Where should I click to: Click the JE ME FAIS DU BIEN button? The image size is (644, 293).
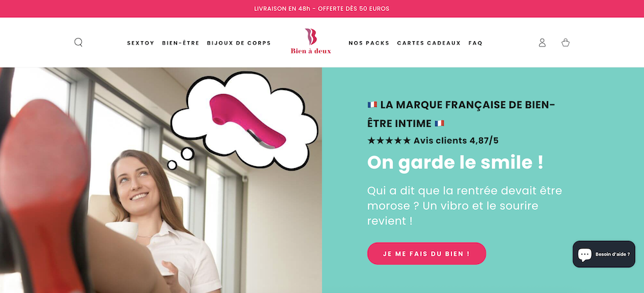point(426,254)
